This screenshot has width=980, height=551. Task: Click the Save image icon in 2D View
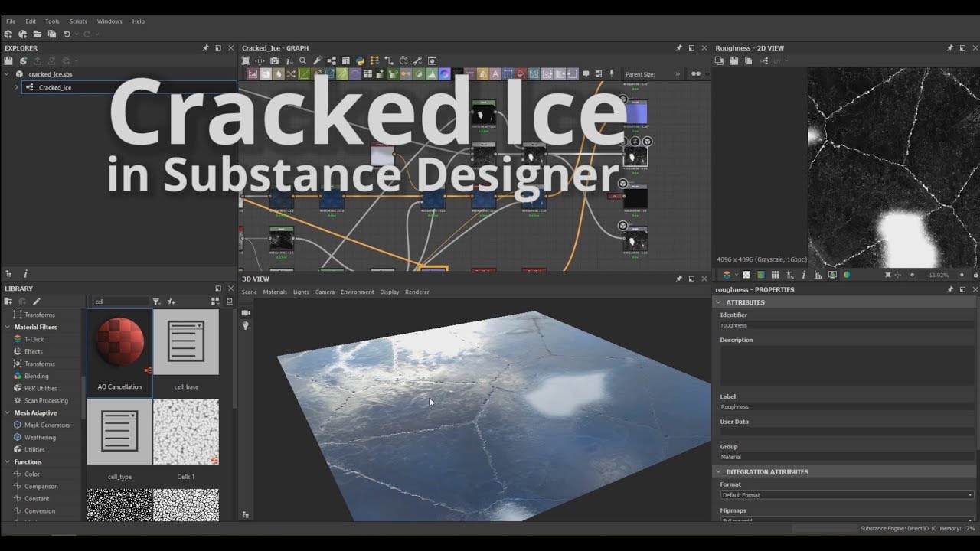coord(733,60)
